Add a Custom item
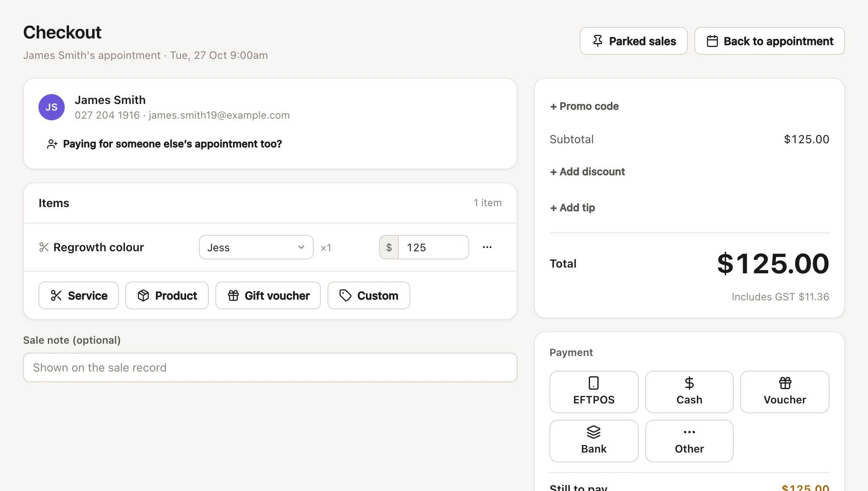This screenshot has width=868, height=491. pos(369,295)
